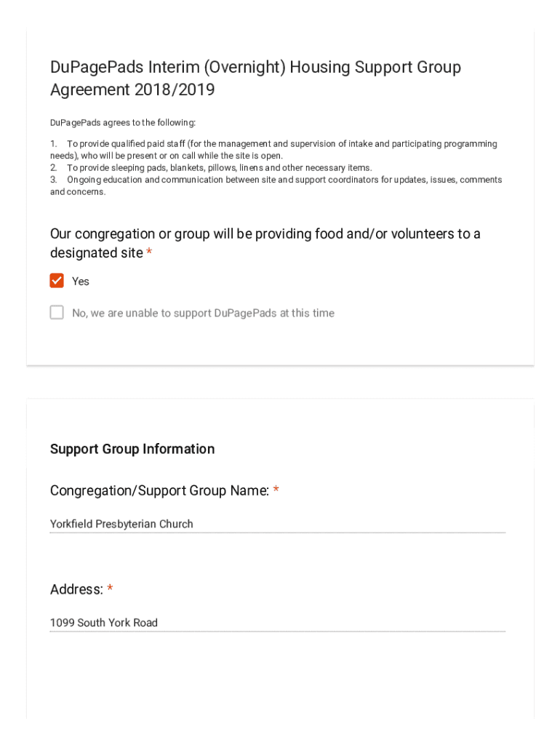The image size is (560, 745).
Task: Click the 'Congregation/Support Group Name:' field label
Action: click(x=159, y=491)
